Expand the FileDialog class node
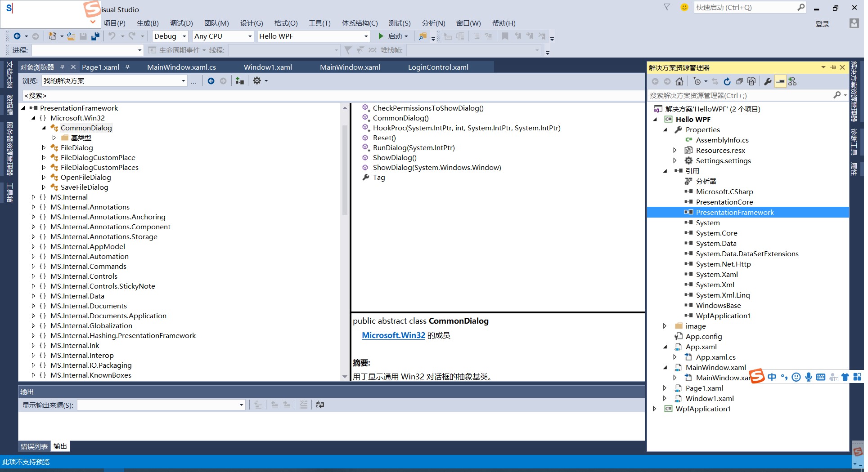868x472 pixels. point(44,147)
